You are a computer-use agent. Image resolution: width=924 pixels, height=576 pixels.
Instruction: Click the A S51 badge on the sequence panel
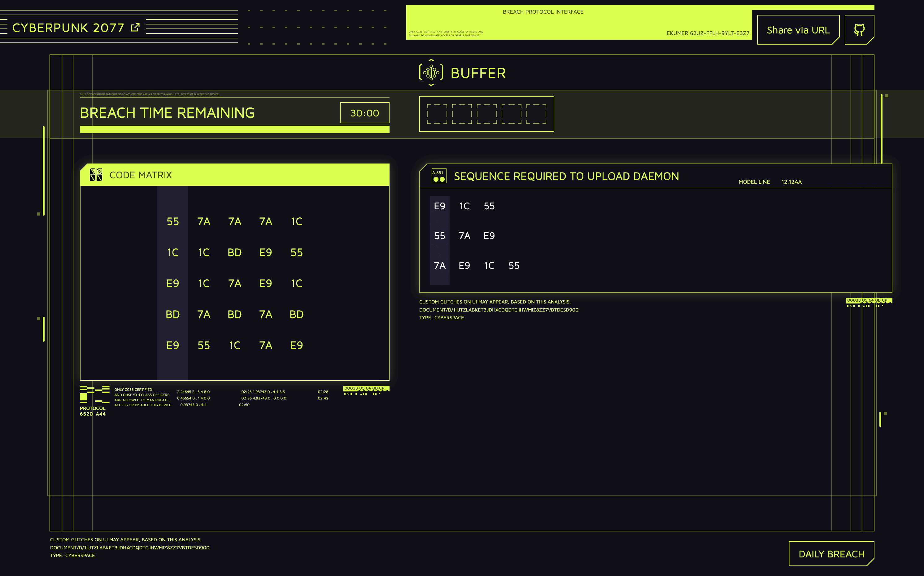[x=438, y=176]
